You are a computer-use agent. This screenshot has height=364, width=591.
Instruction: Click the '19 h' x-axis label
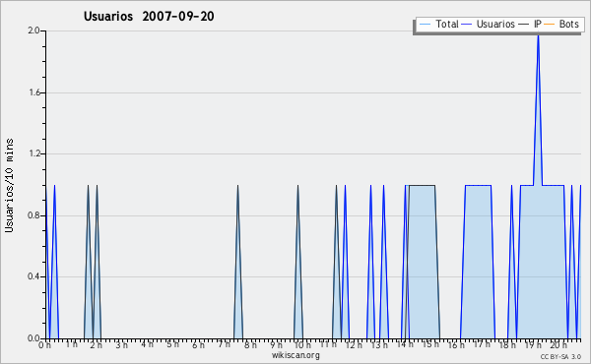click(533, 344)
